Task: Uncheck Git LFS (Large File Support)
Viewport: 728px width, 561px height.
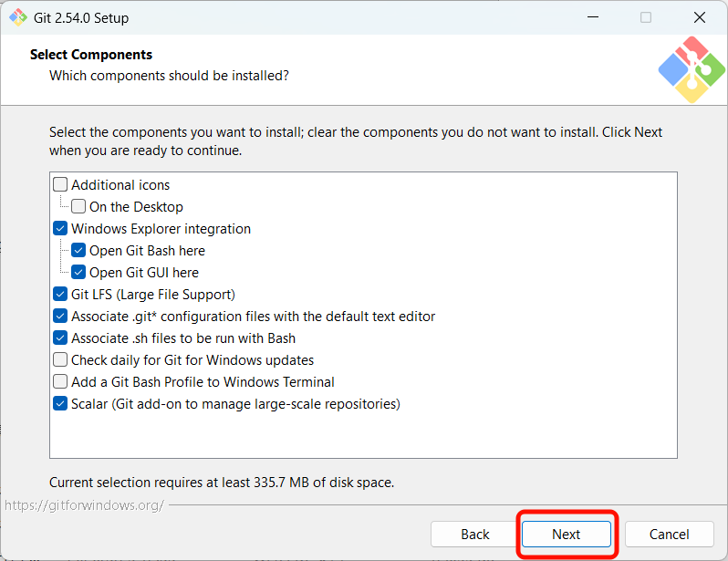Action: [x=60, y=294]
